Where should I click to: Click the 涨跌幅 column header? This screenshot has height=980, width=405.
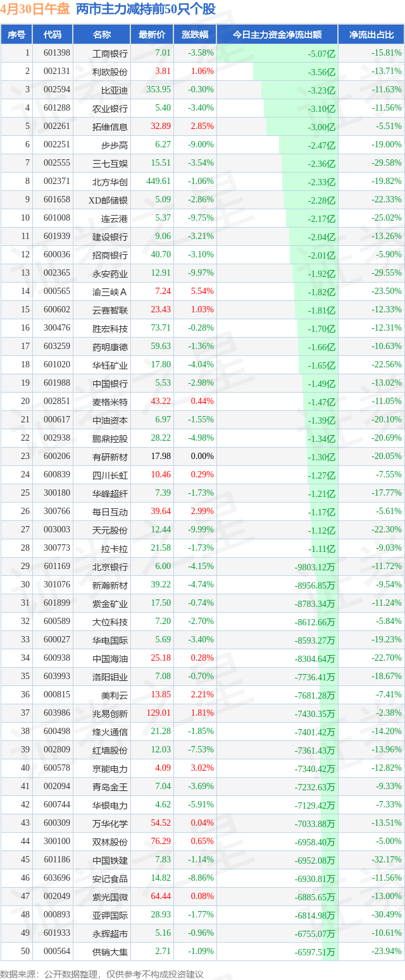194,35
